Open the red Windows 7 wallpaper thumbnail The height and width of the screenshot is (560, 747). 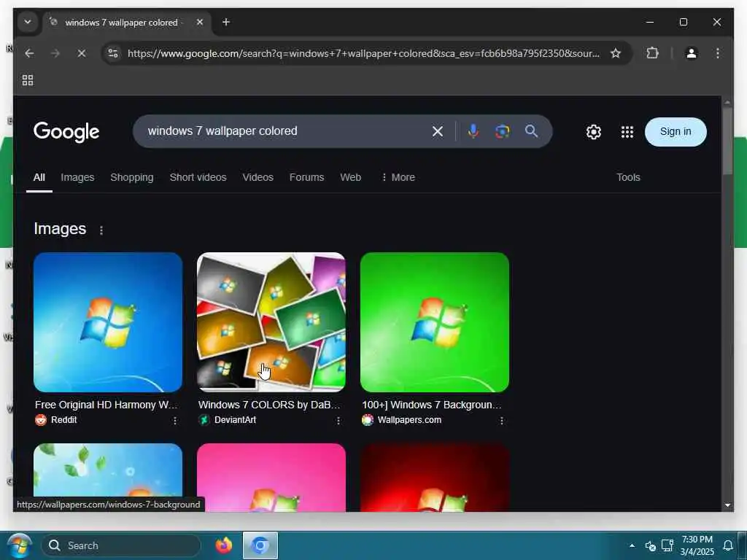(435, 478)
